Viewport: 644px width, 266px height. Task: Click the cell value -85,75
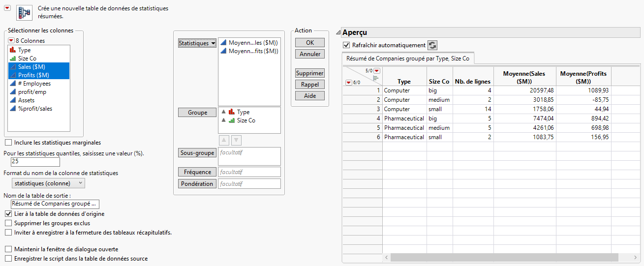583,100
